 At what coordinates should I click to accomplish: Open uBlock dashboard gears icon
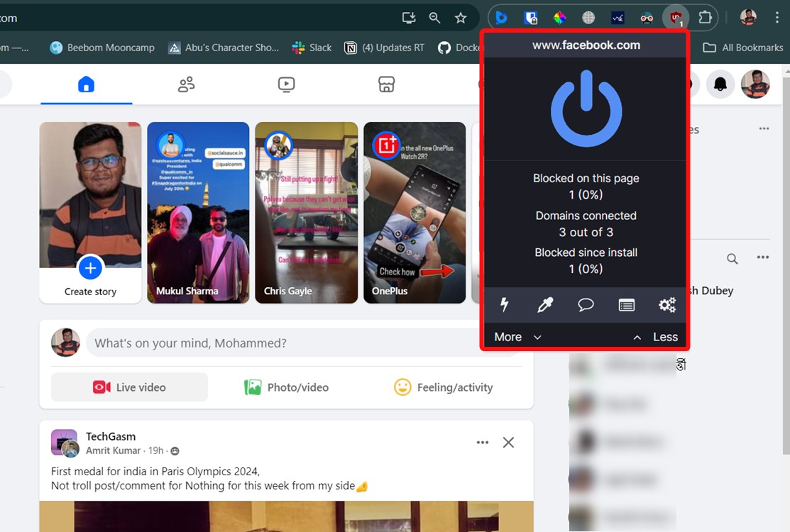(666, 305)
